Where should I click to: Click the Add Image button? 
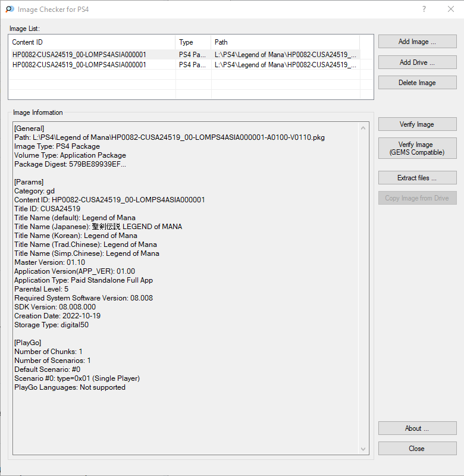tap(417, 42)
